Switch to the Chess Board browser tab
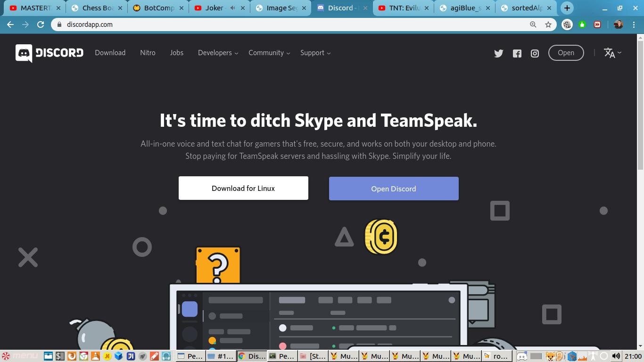Image resolution: width=644 pixels, height=362 pixels. coord(97,8)
